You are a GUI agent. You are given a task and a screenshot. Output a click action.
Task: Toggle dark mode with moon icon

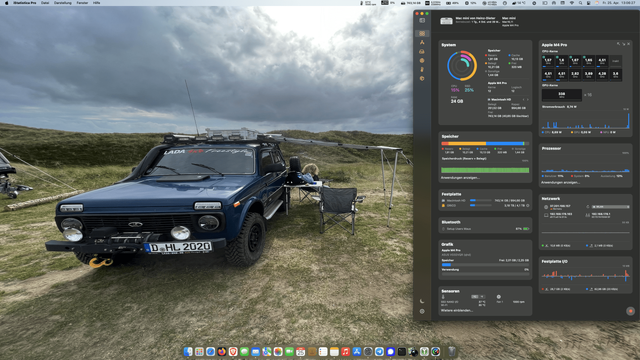(x=422, y=301)
